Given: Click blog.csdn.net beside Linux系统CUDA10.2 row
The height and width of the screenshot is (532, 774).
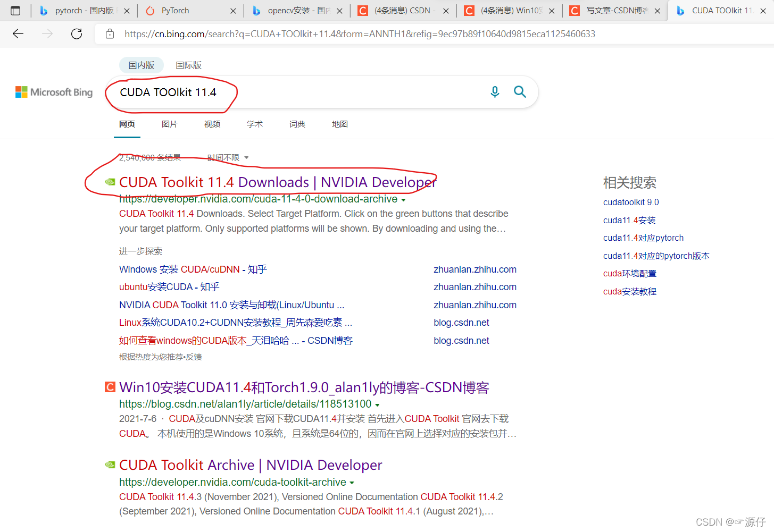Looking at the screenshot, I should pos(461,323).
